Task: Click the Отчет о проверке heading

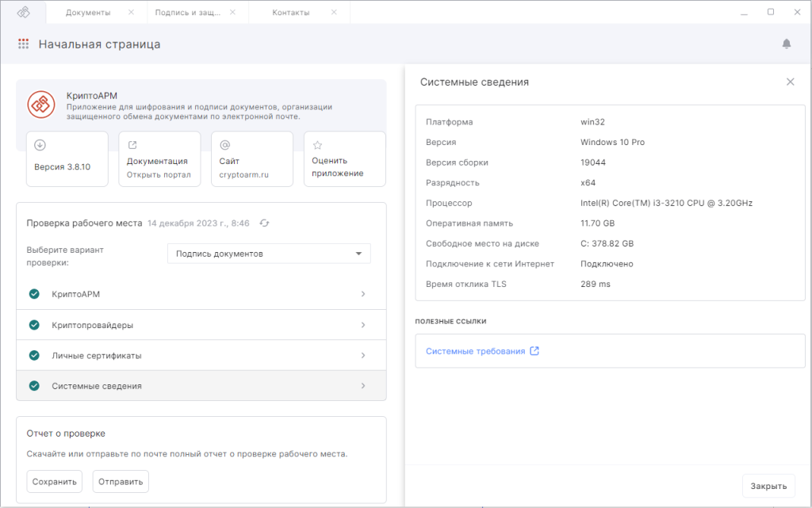Action: (66, 434)
